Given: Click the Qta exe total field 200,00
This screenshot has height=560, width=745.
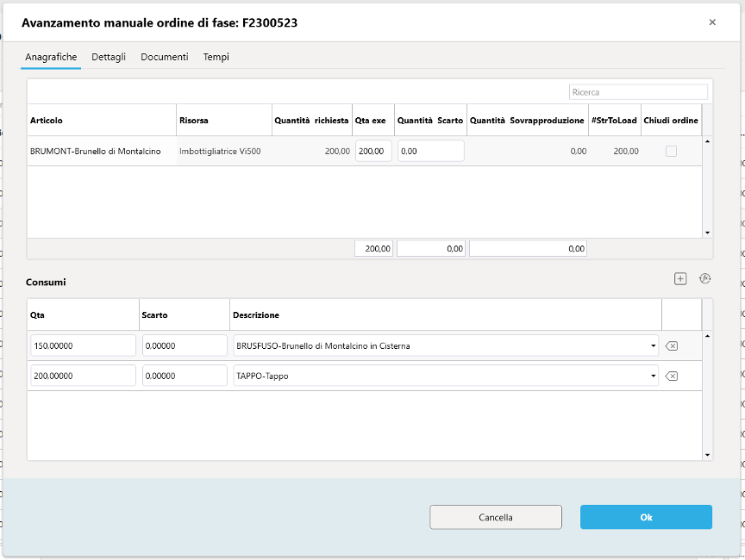Looking at the screenshot, I should point(374,249).
